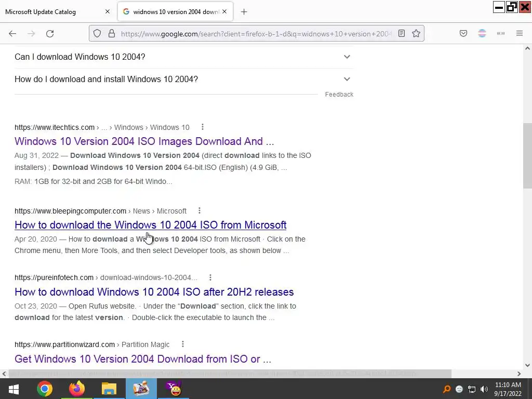Open File Explorer from the taskbar
This screenshot has height=399, width=532.
(x=109, y=389)
